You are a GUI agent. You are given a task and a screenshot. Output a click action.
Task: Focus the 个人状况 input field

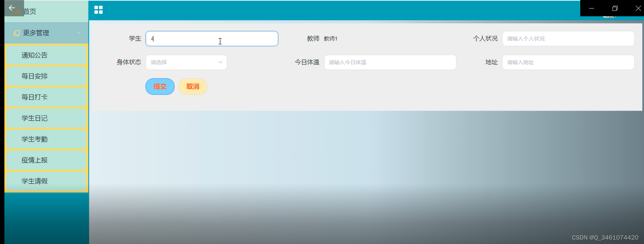pos(568,39)
